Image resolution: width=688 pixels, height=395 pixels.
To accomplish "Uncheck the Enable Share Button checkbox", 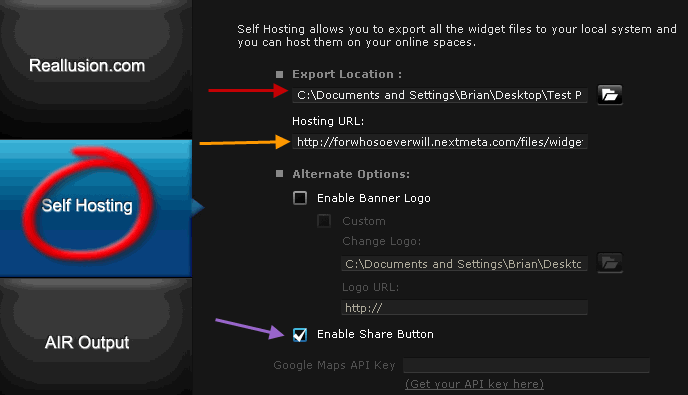I will click(x=300, y=334).
